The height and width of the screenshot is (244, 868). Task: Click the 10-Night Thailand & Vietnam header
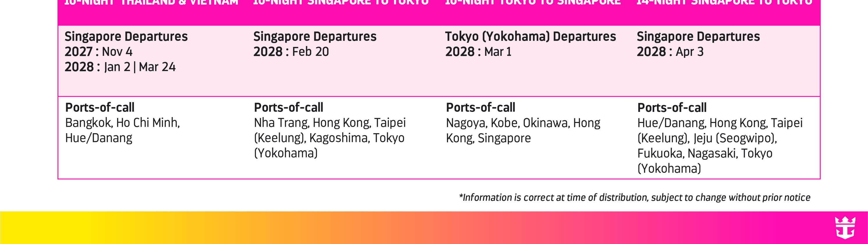pyautogui.click(x=151, y=3)
